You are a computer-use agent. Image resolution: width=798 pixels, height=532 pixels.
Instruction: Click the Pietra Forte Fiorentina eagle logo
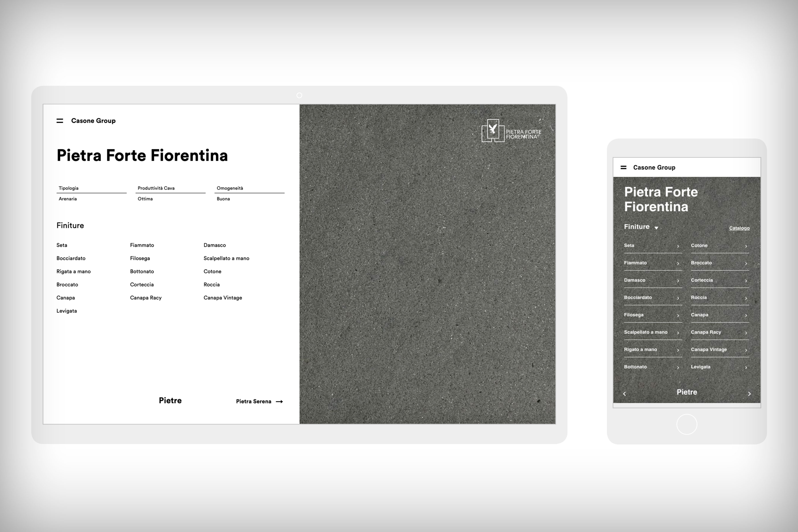point(511,131)
